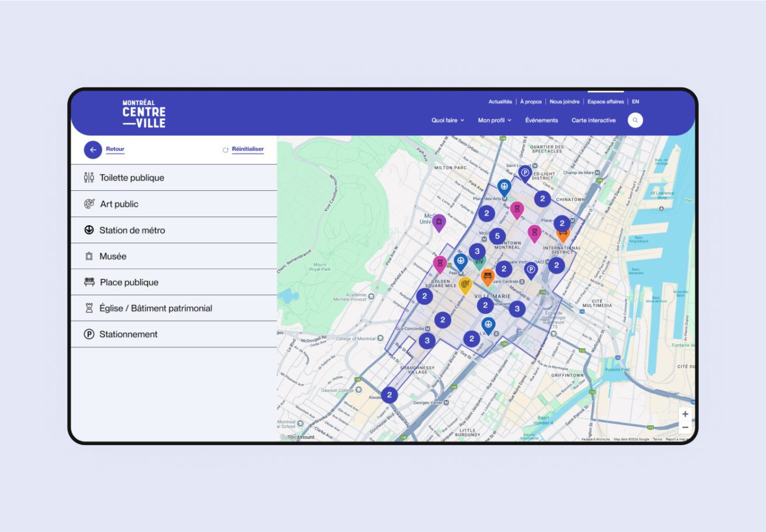Screen dimensions: 766x532
Task: Switch language with the EN link
Action: (x=635, y=101)
